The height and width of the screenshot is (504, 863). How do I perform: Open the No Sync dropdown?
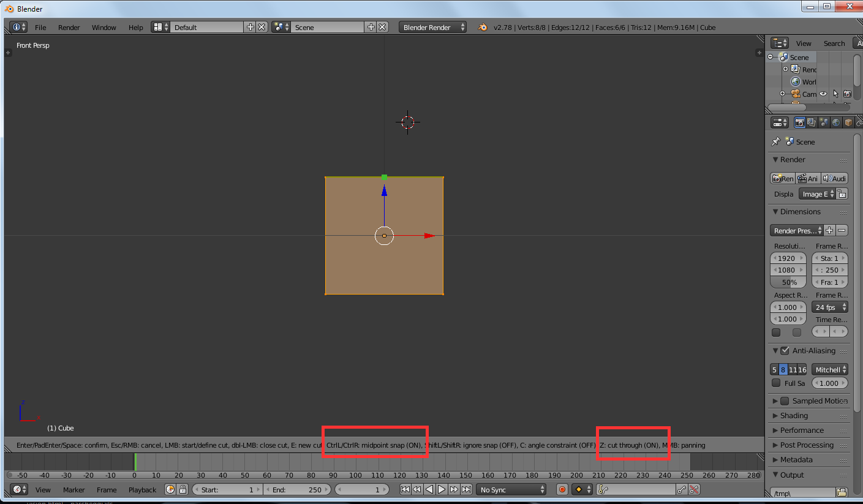pos(511,489)
